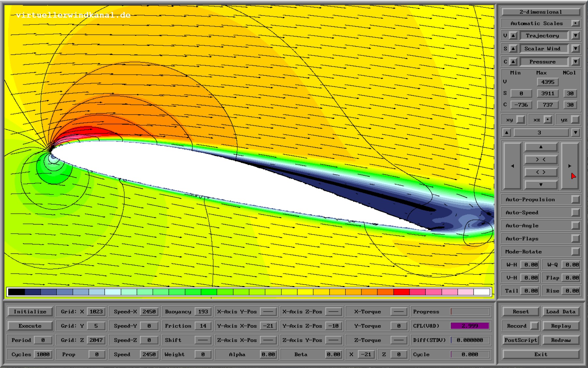Image resolution: width=588 pixels, height=368 pixels.
Task: Click the Redraw button
Action: pos(561,340)
